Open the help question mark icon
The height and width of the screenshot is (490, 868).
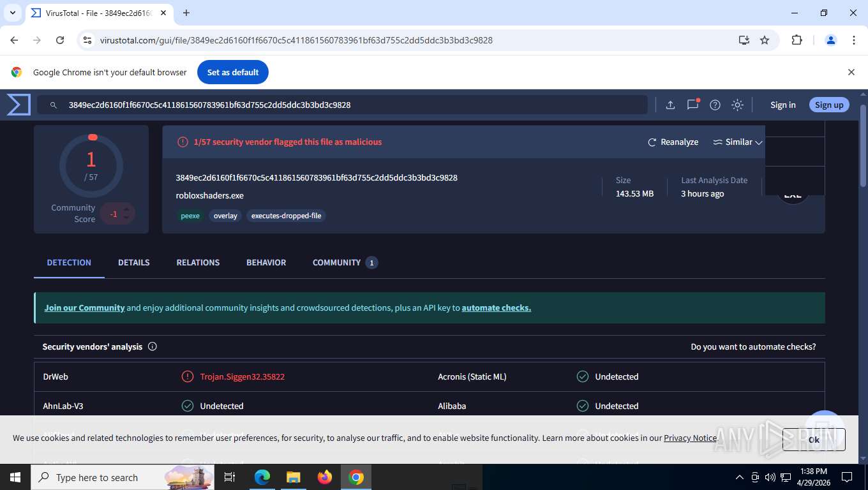point(715,105)
